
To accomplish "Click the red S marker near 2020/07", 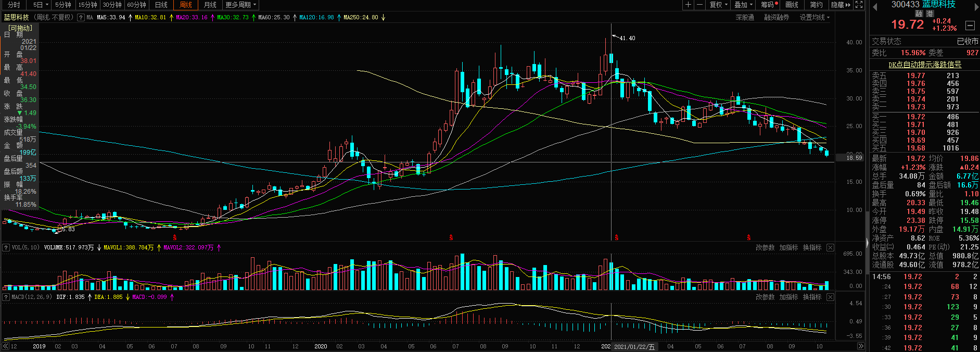I will (x=451, y=237).
